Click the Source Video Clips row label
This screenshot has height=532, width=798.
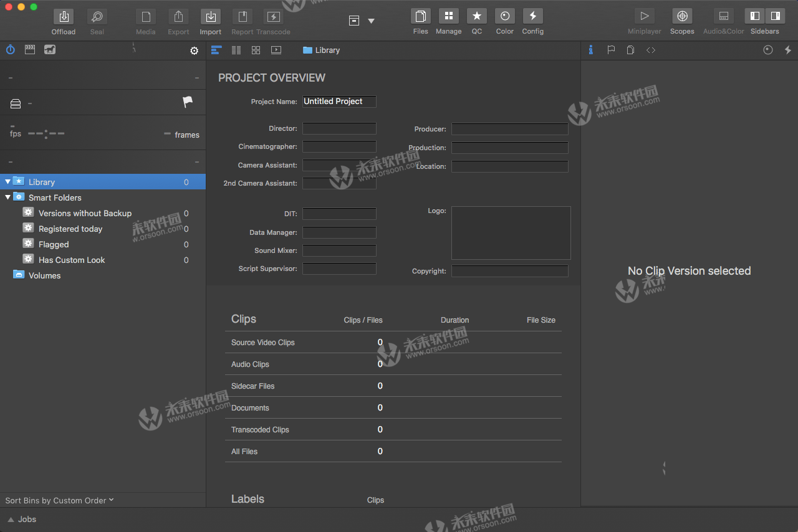tap(262, 343)
